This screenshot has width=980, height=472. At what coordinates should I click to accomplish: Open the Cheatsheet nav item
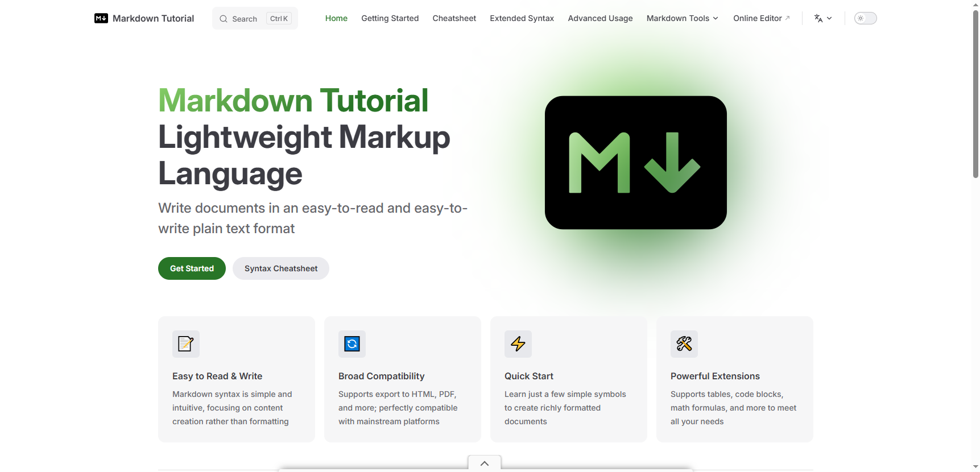[454, 18]
